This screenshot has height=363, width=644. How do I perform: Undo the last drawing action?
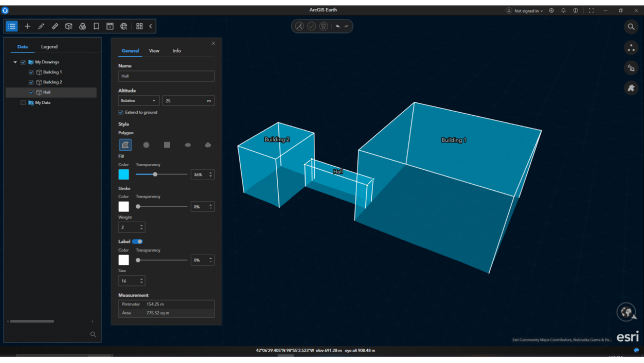point(338,26)
